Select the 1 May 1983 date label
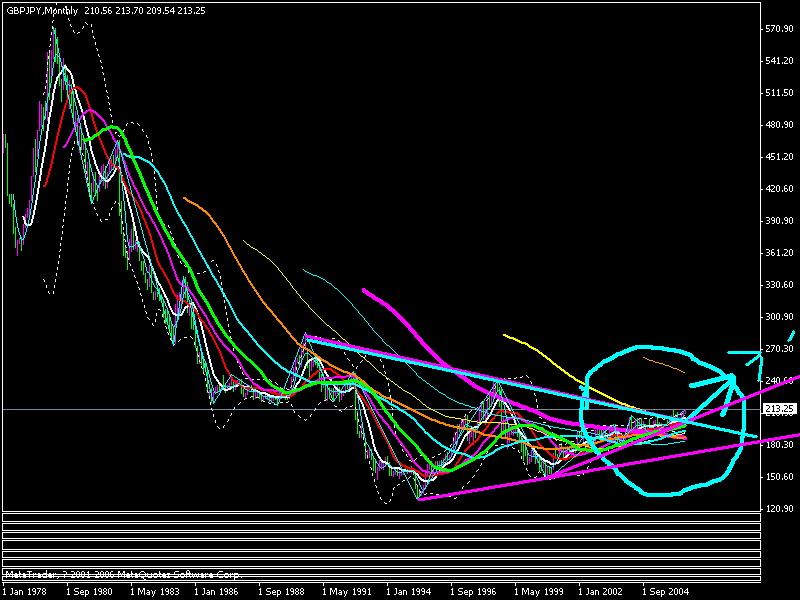The height and width of the screenshot is (600, 800). (154, 591)
